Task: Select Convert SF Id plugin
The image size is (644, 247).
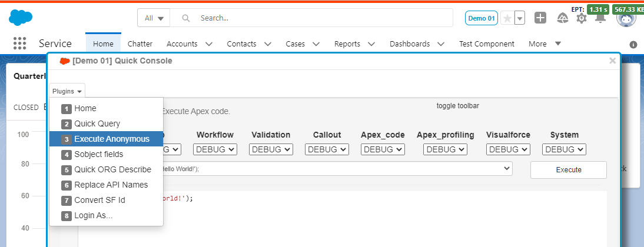Action: point(107,200)
